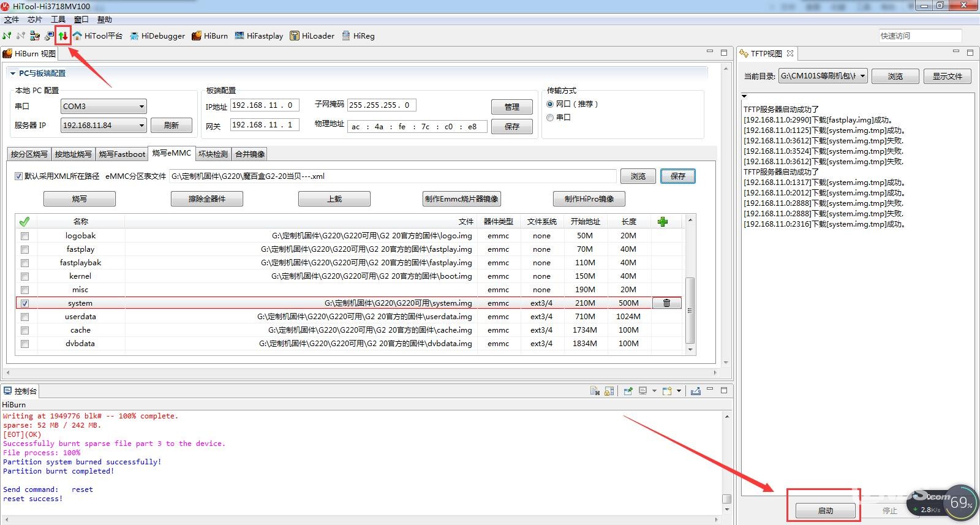This screenshot has height=525, width=980.
Task: Maximize the HiBurn view panel
Action: [724, 53]
